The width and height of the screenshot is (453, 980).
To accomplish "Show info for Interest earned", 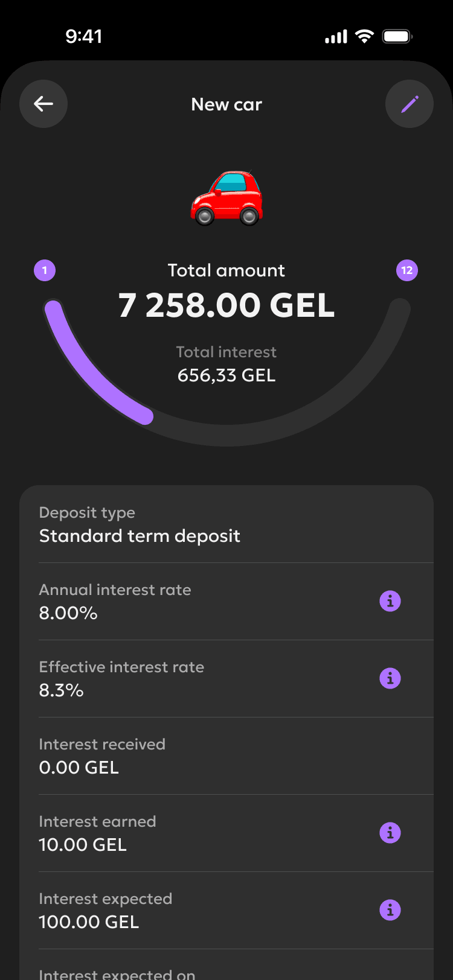I will [390, 833].
